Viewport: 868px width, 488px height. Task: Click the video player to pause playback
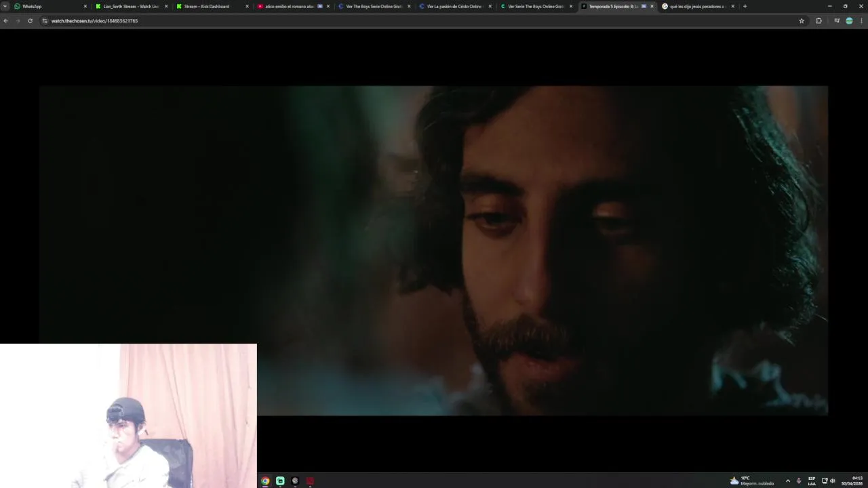pos(433,250)
